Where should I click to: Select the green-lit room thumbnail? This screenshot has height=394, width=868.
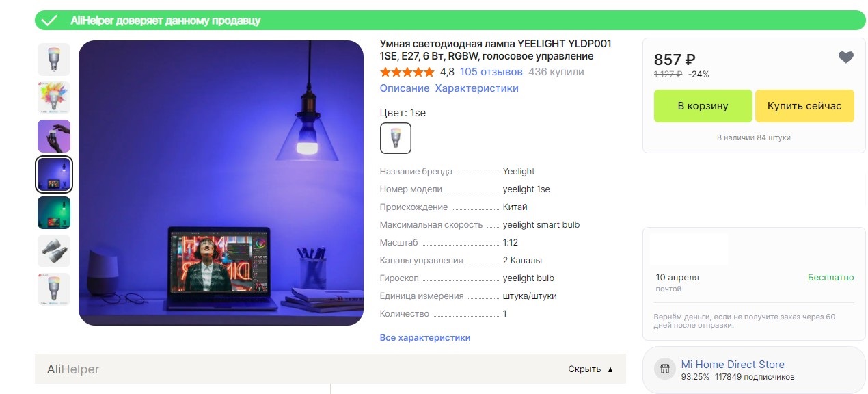[x=54, y=213]
